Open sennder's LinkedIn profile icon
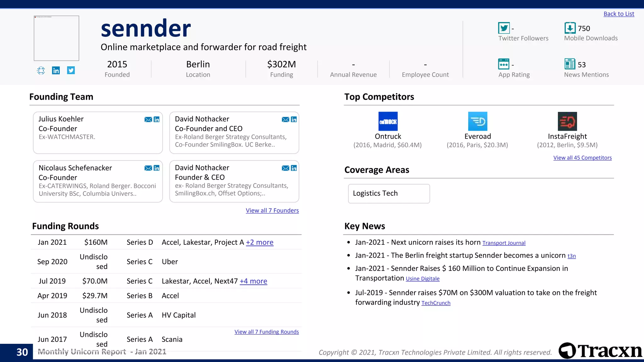 pyautogui.click(x=56, y=70)
